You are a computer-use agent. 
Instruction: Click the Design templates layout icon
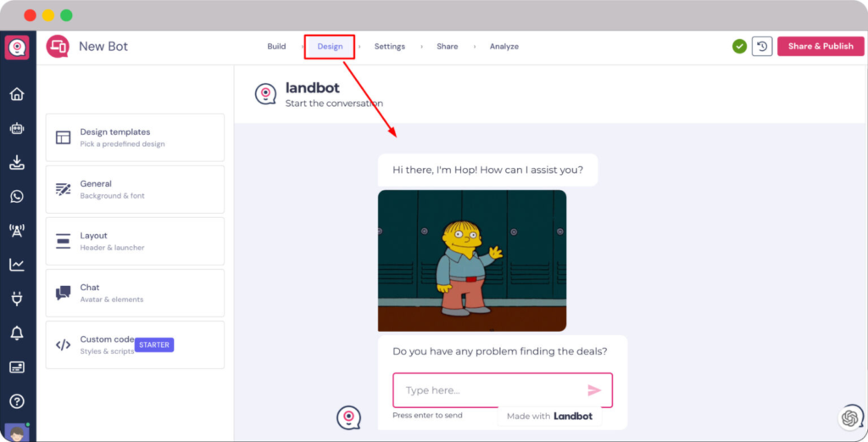[x=63, y=137]
